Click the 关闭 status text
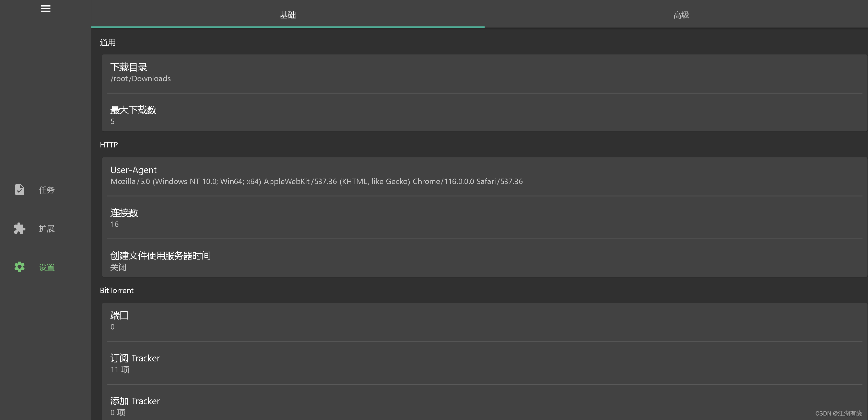 [x=118, y=267]
